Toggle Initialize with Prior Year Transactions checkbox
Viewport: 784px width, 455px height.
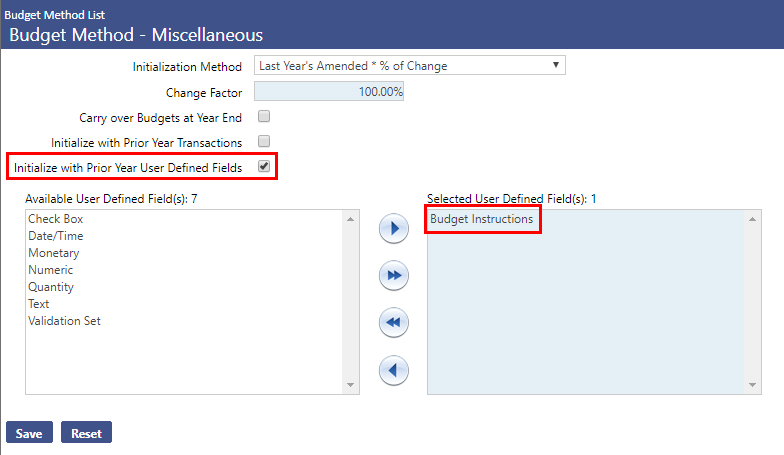click(264, 142)
